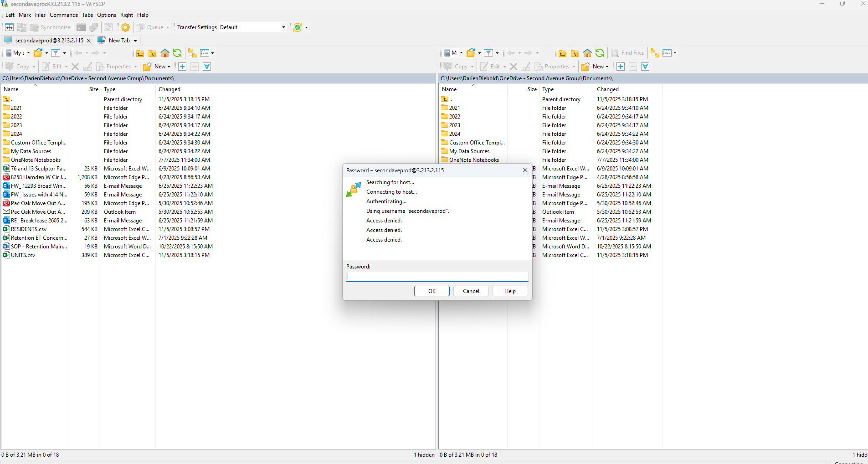Click the Password input field
The height and width of the screenshot is (464, 868).
pos(437,276)
